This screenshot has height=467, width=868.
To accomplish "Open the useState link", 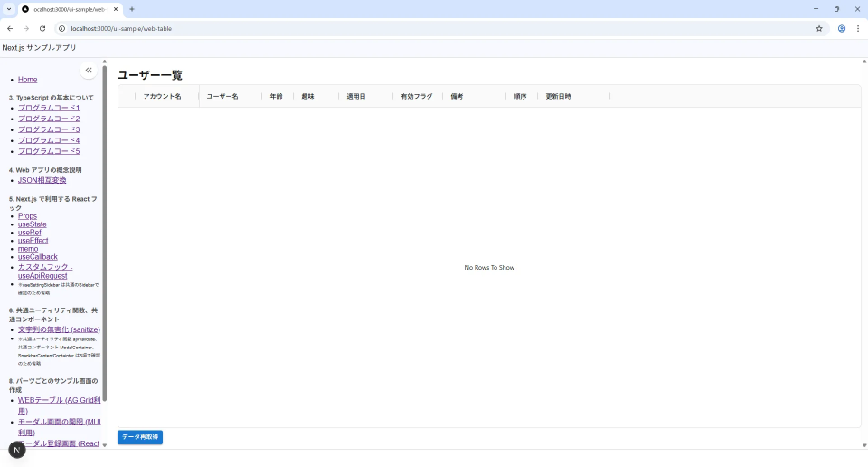I will click(x=33, y=224).
